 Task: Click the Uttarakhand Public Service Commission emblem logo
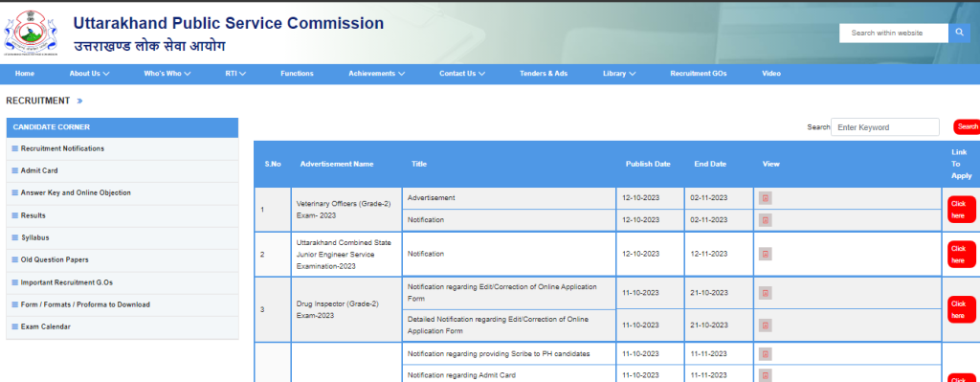click(x=30, y=33)
